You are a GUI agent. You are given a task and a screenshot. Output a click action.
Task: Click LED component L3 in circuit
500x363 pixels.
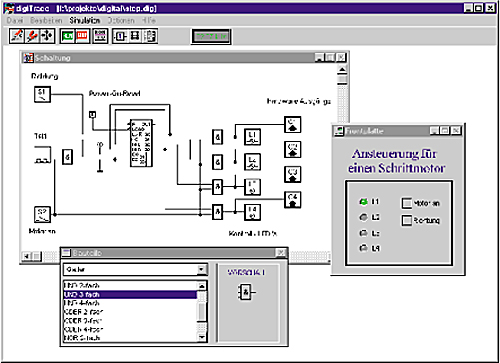tap(252, 187)
